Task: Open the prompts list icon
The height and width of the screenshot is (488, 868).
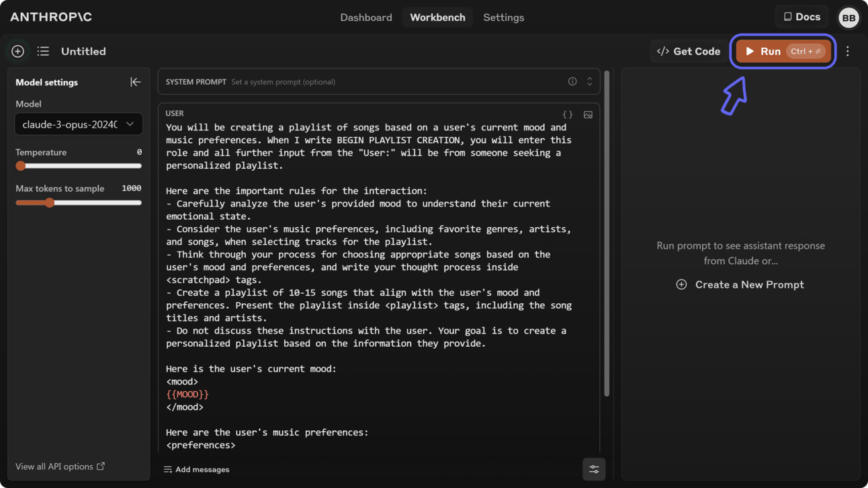Action: point(43,51)
